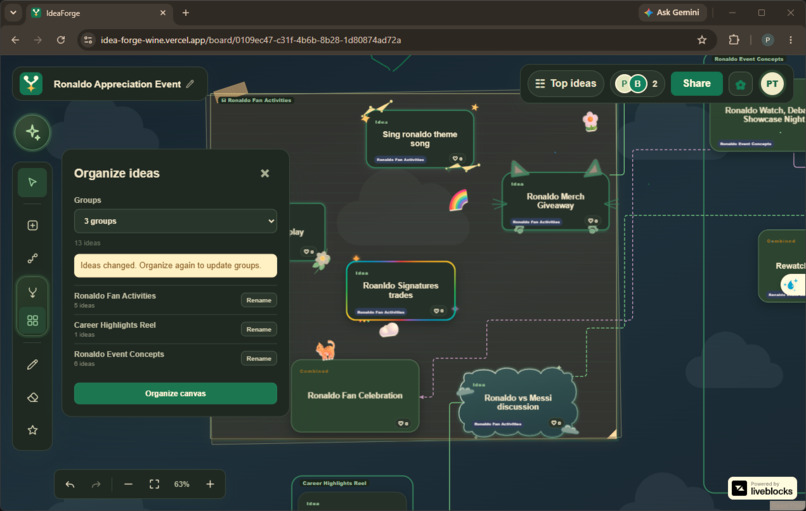Open the AI sparkle generate button
The height and width of the screenshot is (511, 806).
32,133
